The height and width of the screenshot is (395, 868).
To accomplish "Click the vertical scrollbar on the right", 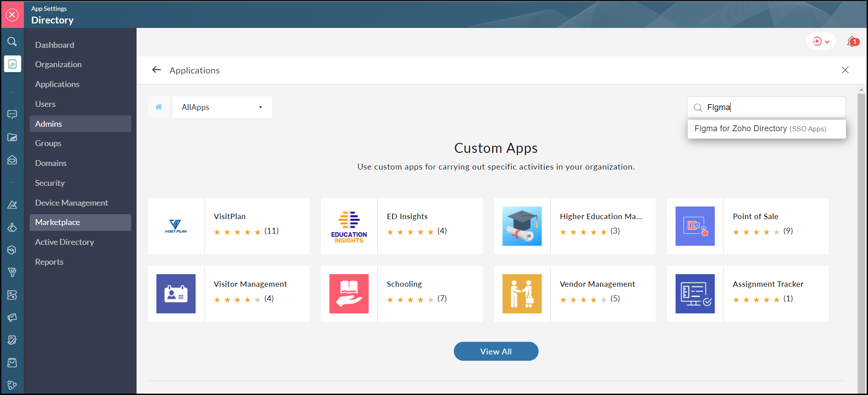I will (x=861, y=225).
